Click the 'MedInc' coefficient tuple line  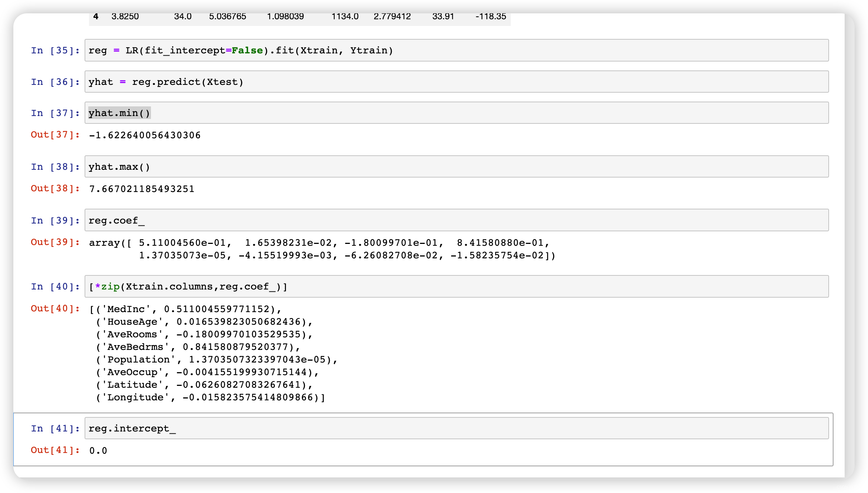point(185,309)
